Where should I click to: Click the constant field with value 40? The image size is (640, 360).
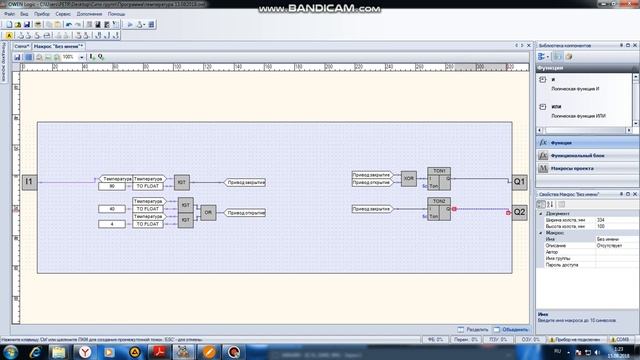click(112, 209)
